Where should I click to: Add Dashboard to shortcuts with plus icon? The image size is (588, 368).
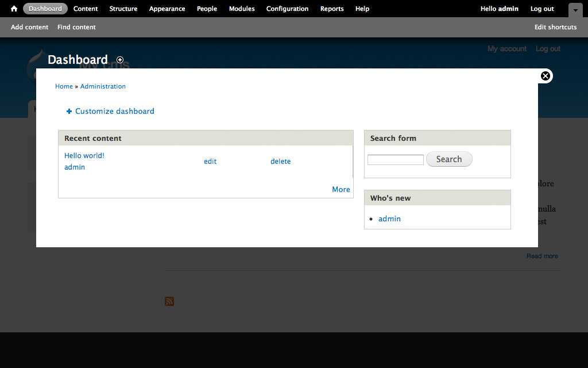120,60
